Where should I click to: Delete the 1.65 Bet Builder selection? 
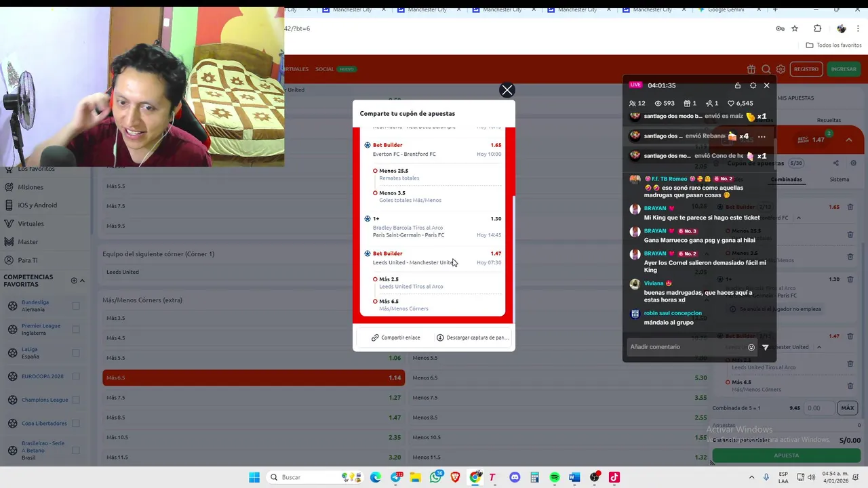[850, 207]
